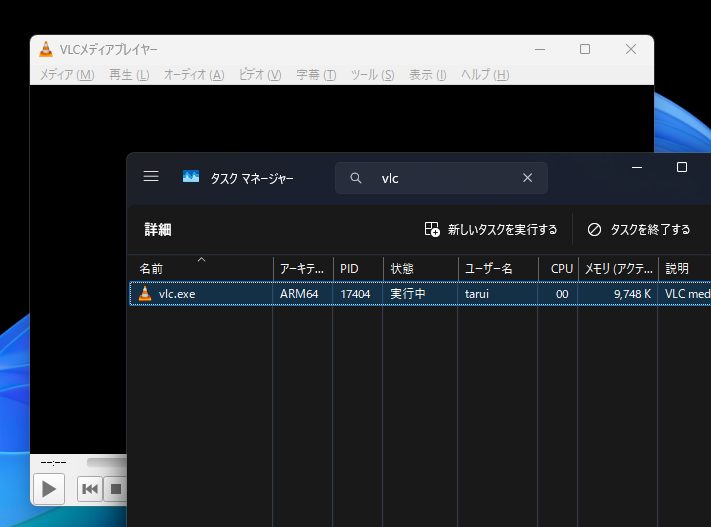
Task: Sort by the PID column header
Action: point(358,268)
